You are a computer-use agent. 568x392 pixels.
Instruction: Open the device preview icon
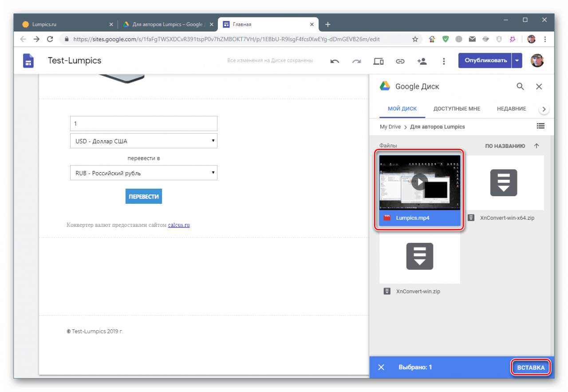point(379,61)
